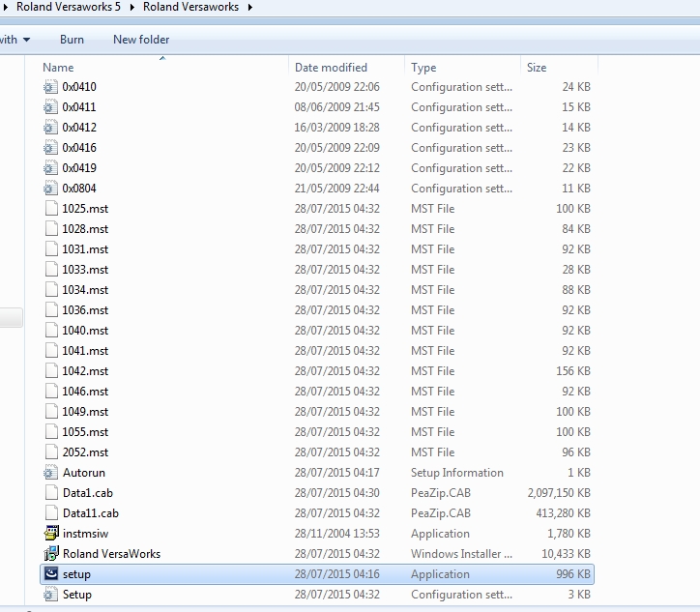
Task: Select the 1025.mst file icon
Action: tap(51, 209)
